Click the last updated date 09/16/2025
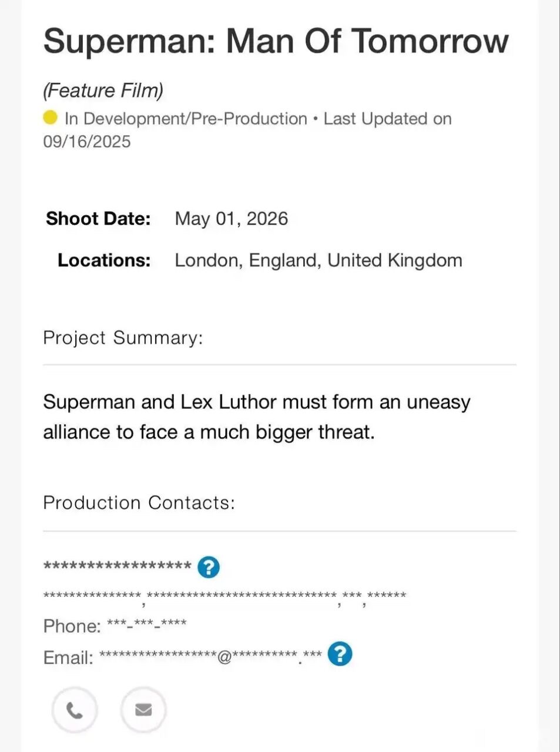560x752 pixels. click(x=87, y=142)
